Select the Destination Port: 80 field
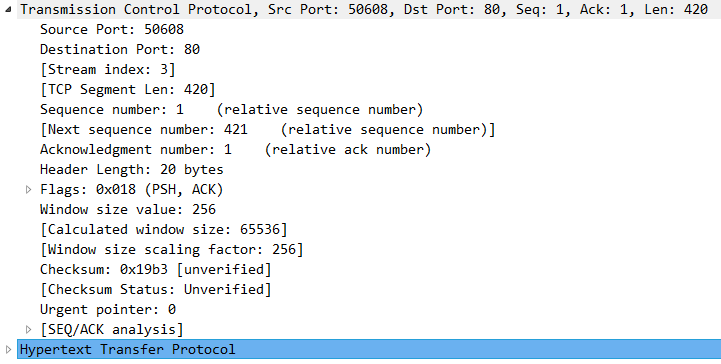This screenshot has height=364, width=721. tap(120, 49)
